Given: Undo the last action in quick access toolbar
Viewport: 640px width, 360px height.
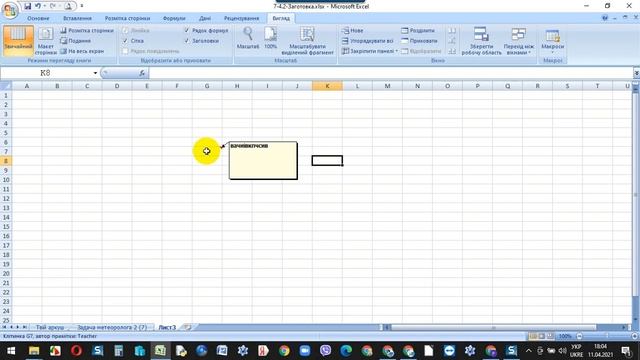Looking at the screenshot, I should (x=38, y=6).
